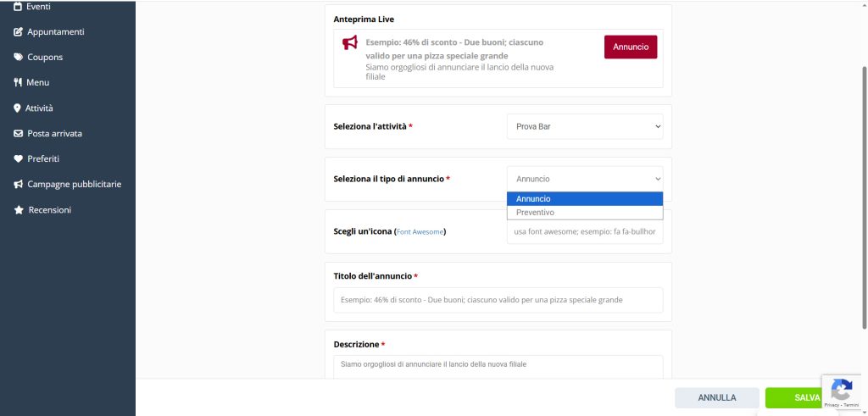Click the cutlery icon beside Menu
Screen dimensions: 868x416
click(18, 83)
